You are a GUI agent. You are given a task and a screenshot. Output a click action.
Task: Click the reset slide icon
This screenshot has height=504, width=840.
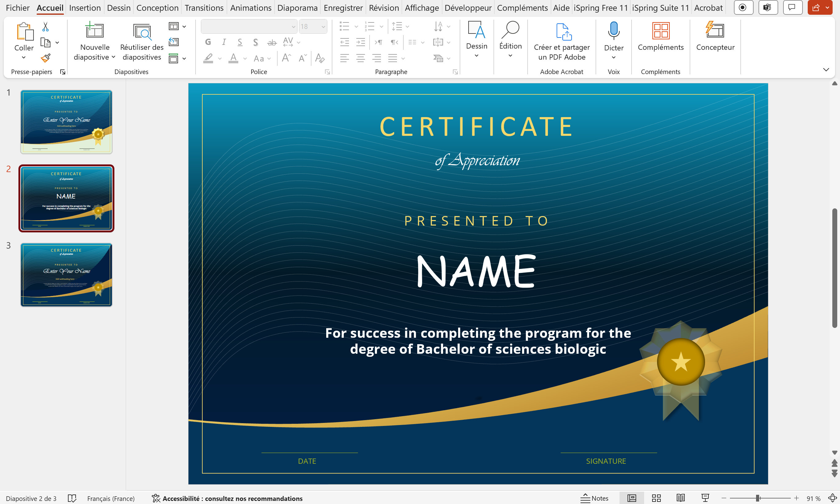[x=174, y=42]
